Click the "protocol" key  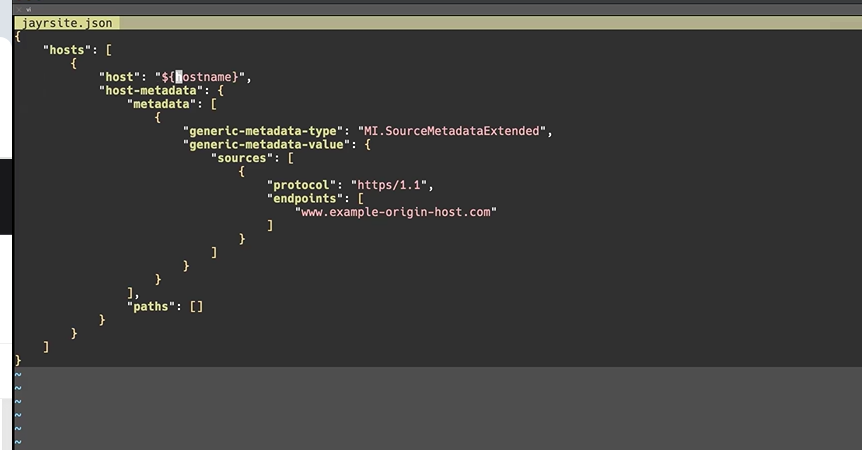301,185
